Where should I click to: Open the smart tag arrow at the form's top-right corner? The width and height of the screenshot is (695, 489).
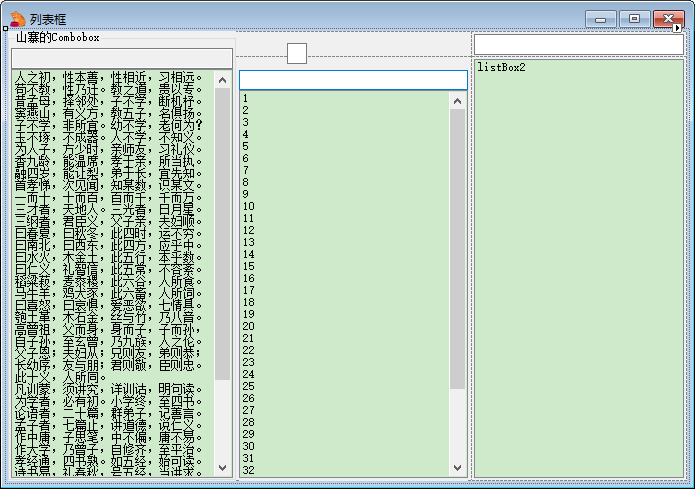point(677,28)
